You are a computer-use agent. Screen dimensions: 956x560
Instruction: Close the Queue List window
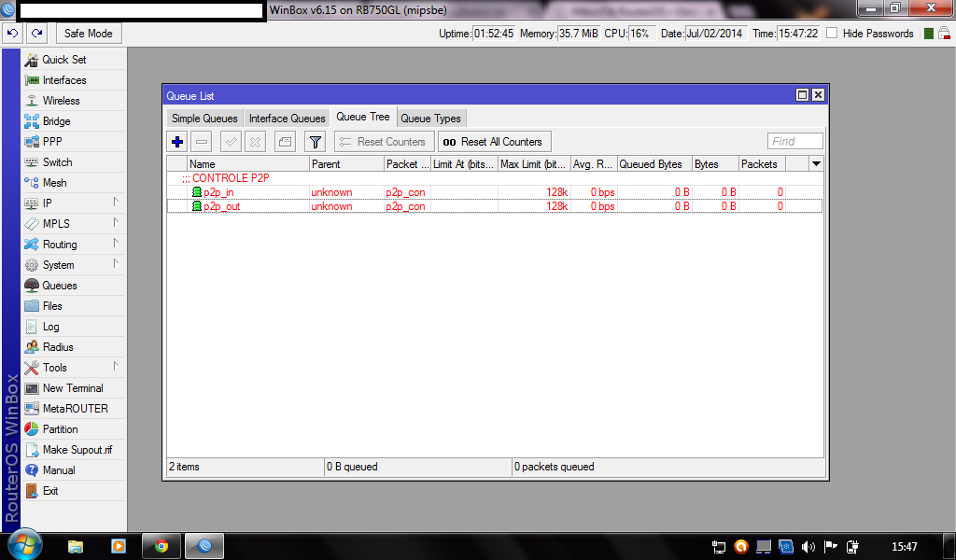(818, 95)
